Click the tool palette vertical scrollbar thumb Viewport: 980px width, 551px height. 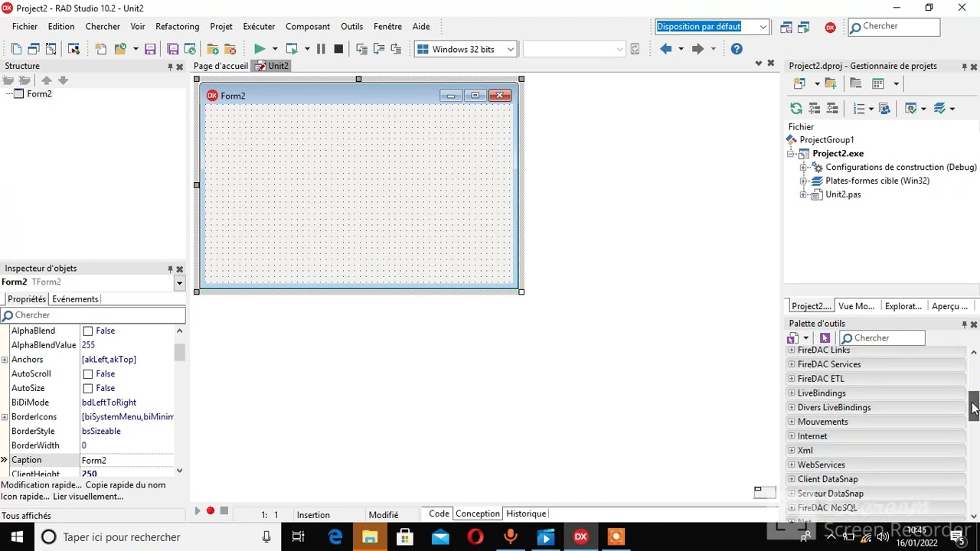click(974, 406)
